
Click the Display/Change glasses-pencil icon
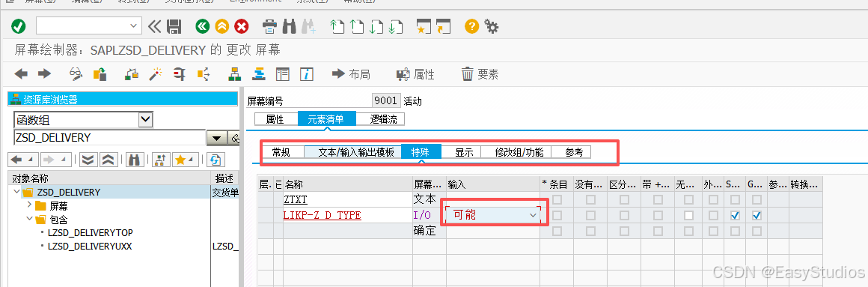[76, 73]
